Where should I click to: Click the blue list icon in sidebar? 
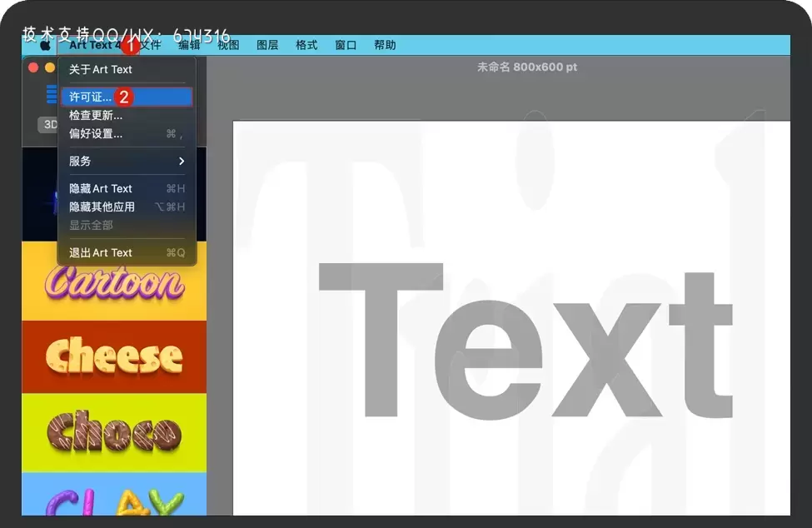point(52,95)
